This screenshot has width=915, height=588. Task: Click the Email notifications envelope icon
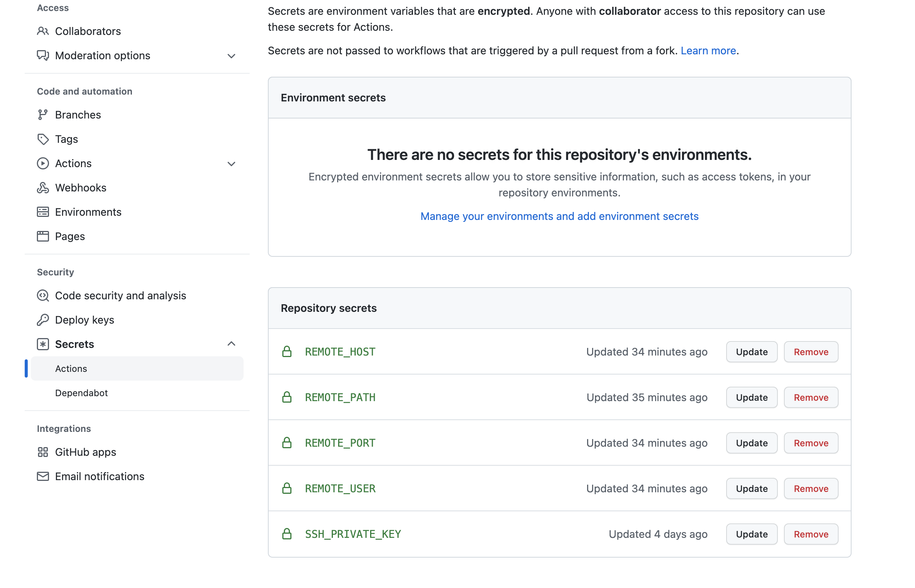pyautogui.click(x=43, y=476)
